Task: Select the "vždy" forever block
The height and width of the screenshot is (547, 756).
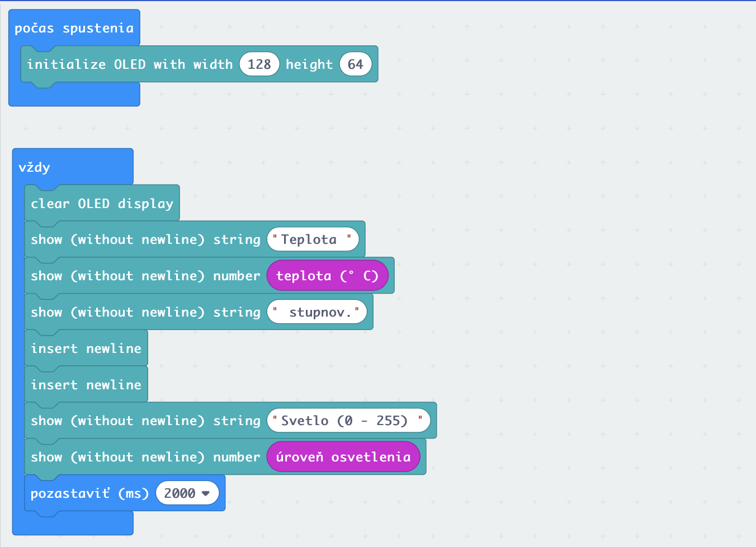Action: (x=35, y=167)
